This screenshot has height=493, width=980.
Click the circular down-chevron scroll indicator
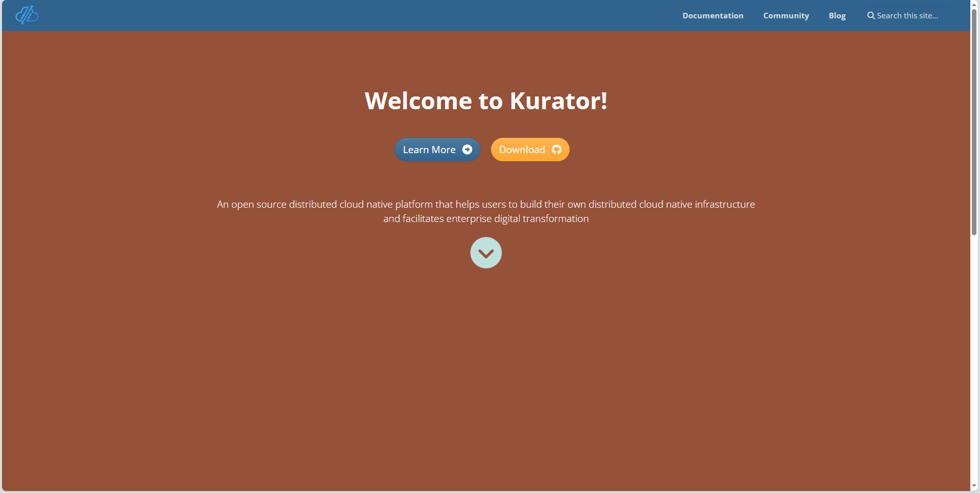pyautogui.click(x=485, y=252)
